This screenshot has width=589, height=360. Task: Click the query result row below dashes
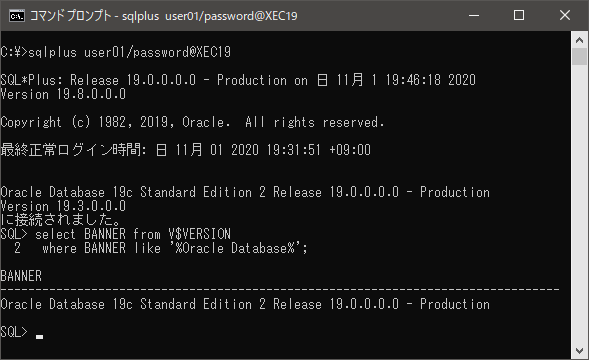tap(245, 304)
